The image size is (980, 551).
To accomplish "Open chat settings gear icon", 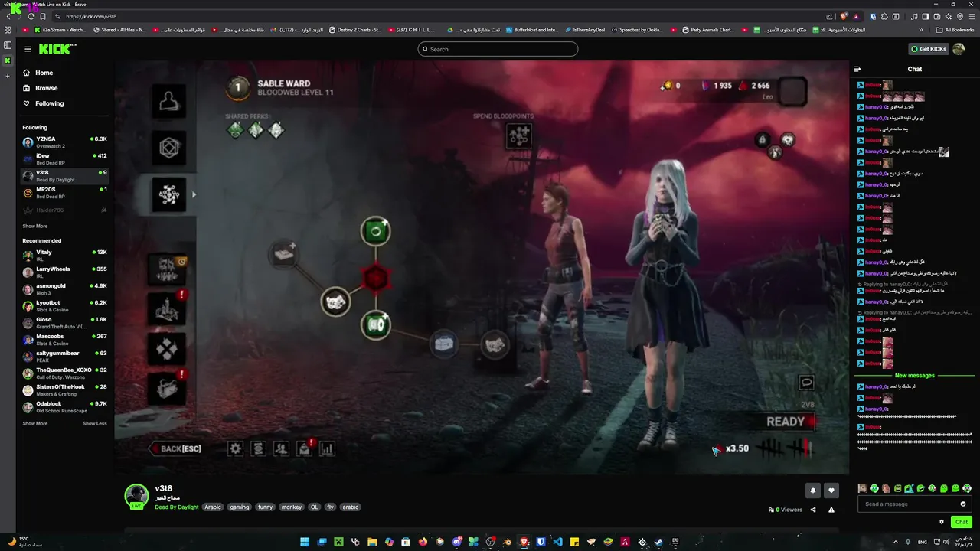I will (942, 522).
